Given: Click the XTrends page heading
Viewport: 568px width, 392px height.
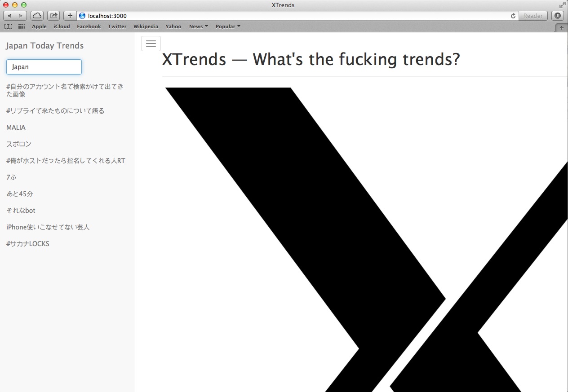Looking at the screenshot, I should (311, 59).
